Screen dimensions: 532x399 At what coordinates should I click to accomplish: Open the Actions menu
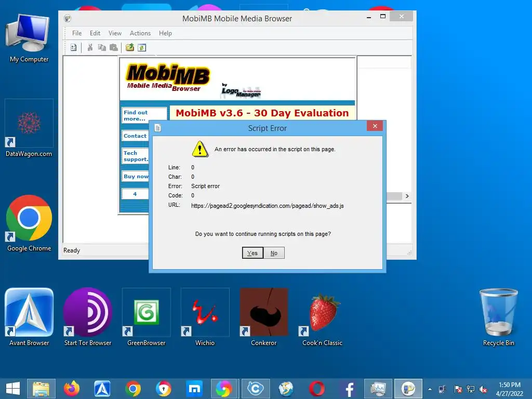tap(140, 33)
